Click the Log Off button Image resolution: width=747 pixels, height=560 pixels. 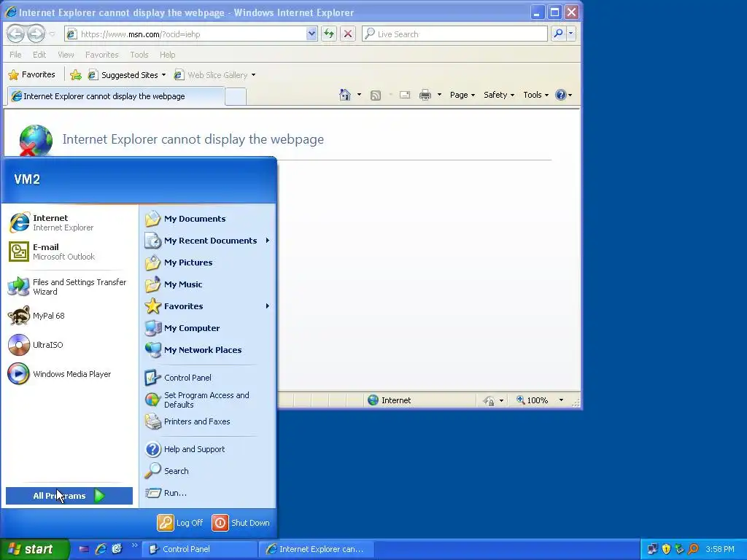[x=181, y=522]
